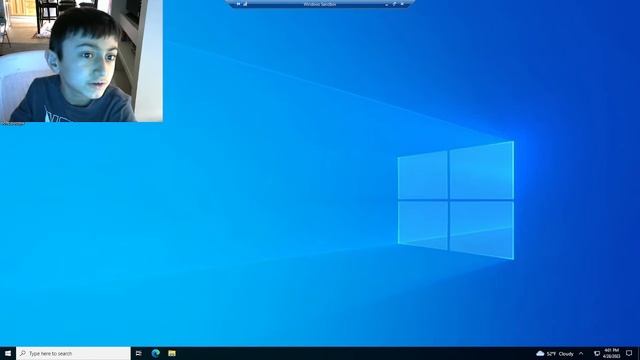Minimize the Windows Sandbox session

387,4
